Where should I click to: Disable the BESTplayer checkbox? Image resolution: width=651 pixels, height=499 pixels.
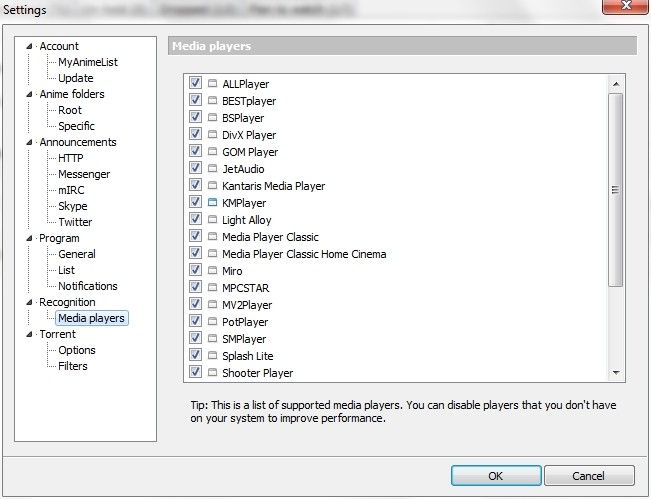tap(195, 100)
